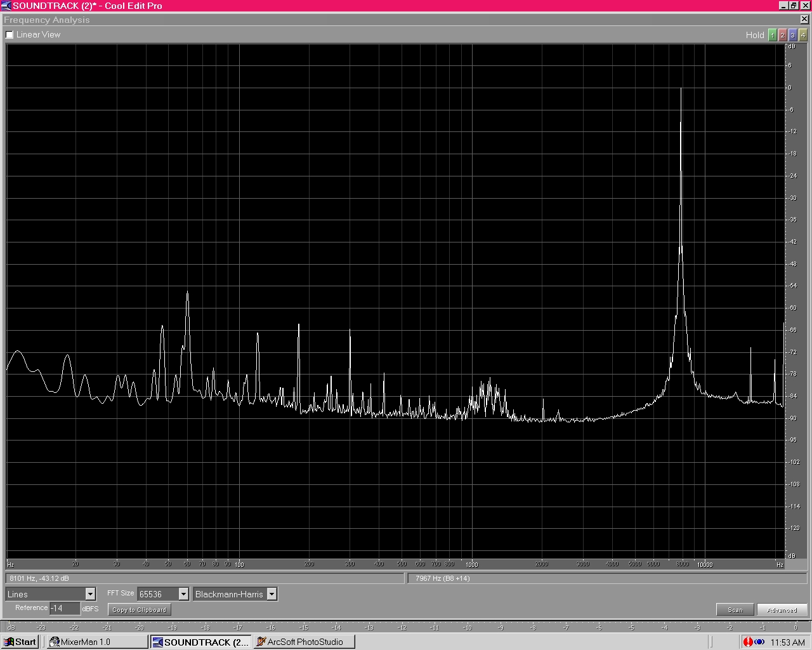Screen dimensions: 812x650
Task: Click the blue speaker tray icon
Action: click(759, 642)
